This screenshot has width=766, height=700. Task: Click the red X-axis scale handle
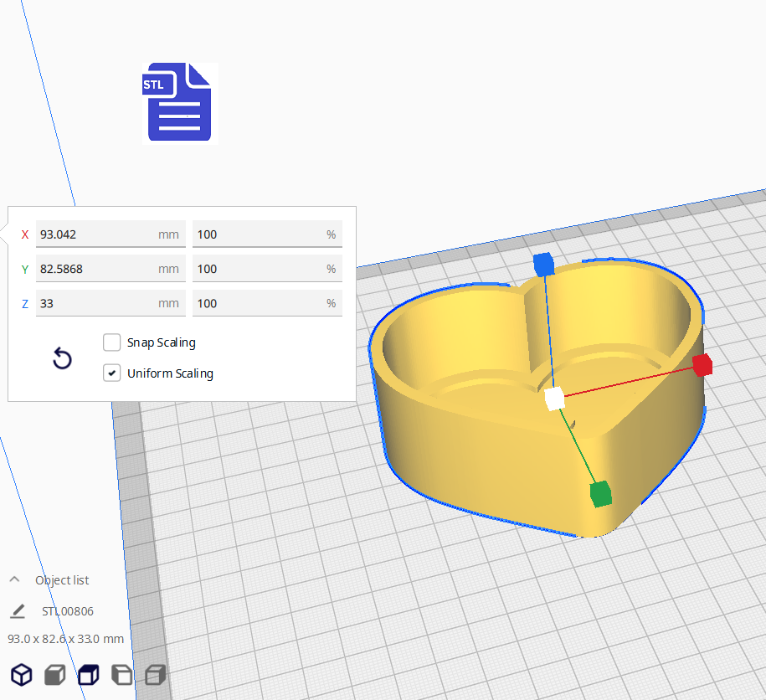(702, 365)
